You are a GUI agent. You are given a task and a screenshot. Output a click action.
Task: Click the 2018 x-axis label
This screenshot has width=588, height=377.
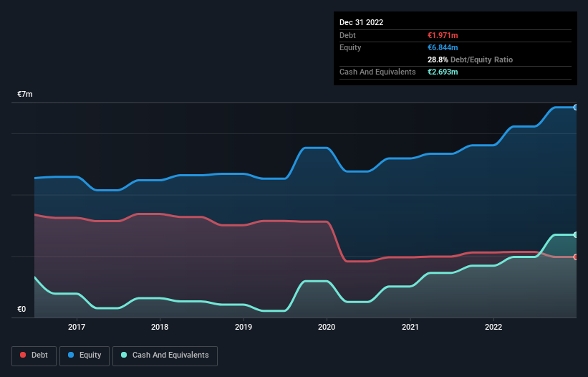(160, 327)
